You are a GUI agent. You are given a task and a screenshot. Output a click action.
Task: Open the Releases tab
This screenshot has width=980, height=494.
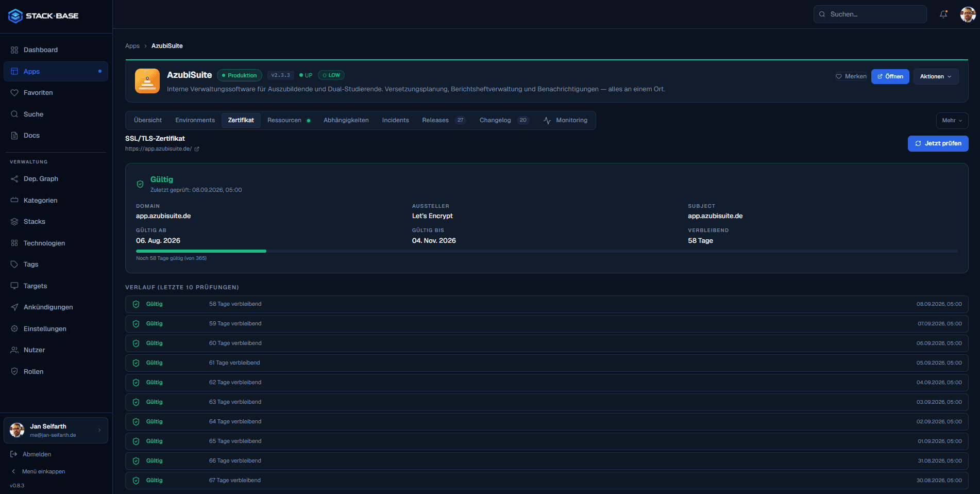pyautogui.click(x=444, y=120)
